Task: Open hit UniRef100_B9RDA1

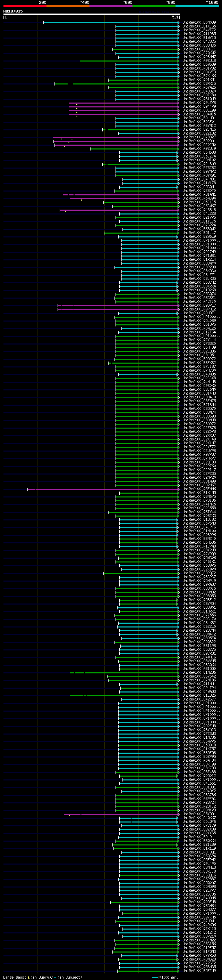Action: [199, 141]
